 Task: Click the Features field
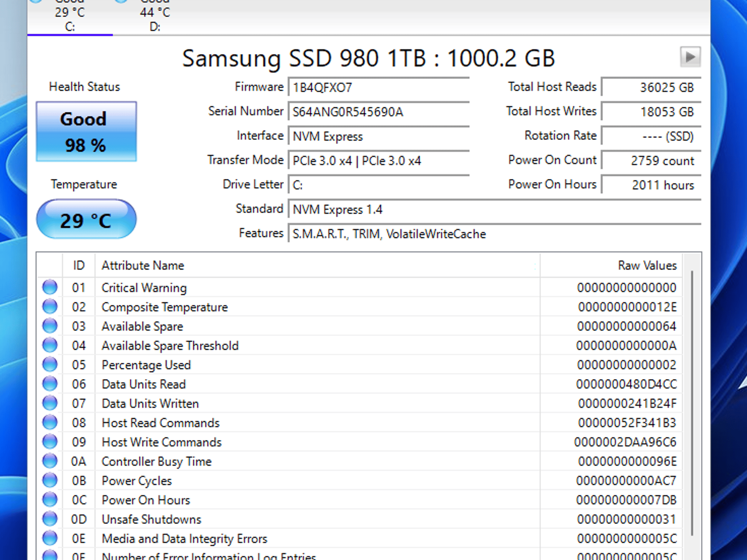[x=494, y=234]
